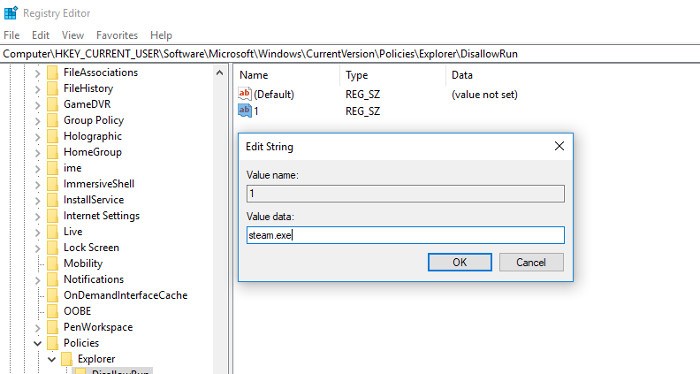The image size is (700, 374).
Task: Expand the Notifications key
Action: coord(38,280)
